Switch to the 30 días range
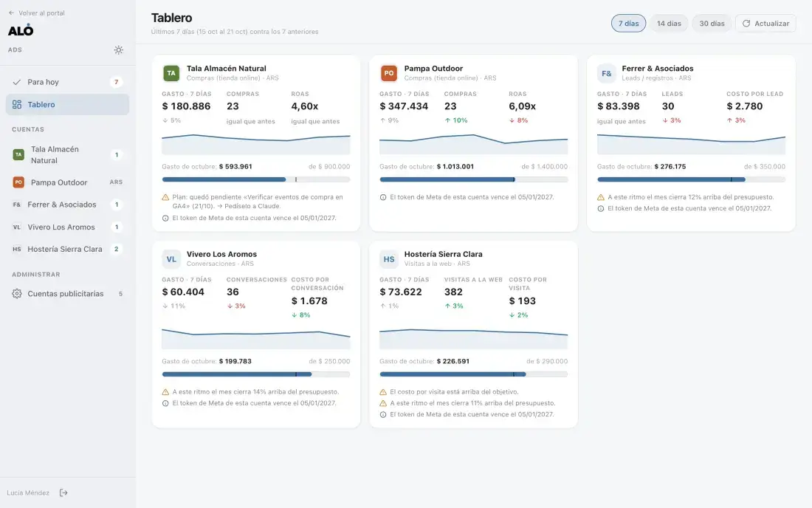This screenshot has width=812, height=508. pos(712,24)
